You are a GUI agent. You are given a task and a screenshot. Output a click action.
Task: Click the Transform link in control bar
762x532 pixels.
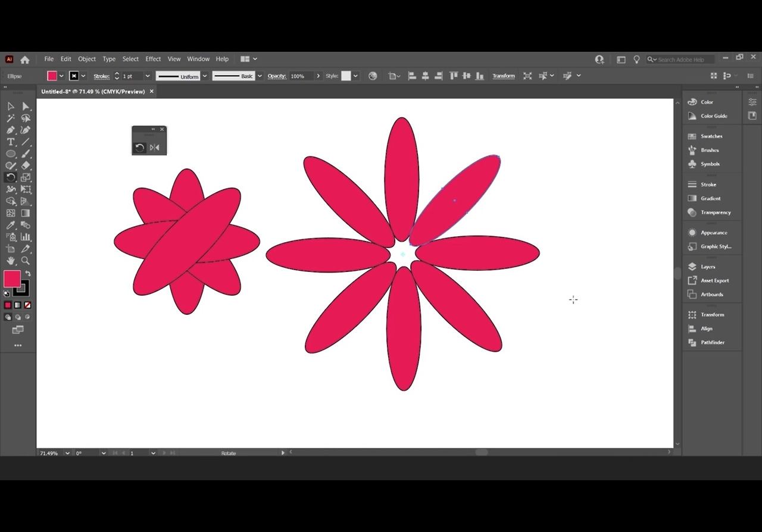pos(504,76)
